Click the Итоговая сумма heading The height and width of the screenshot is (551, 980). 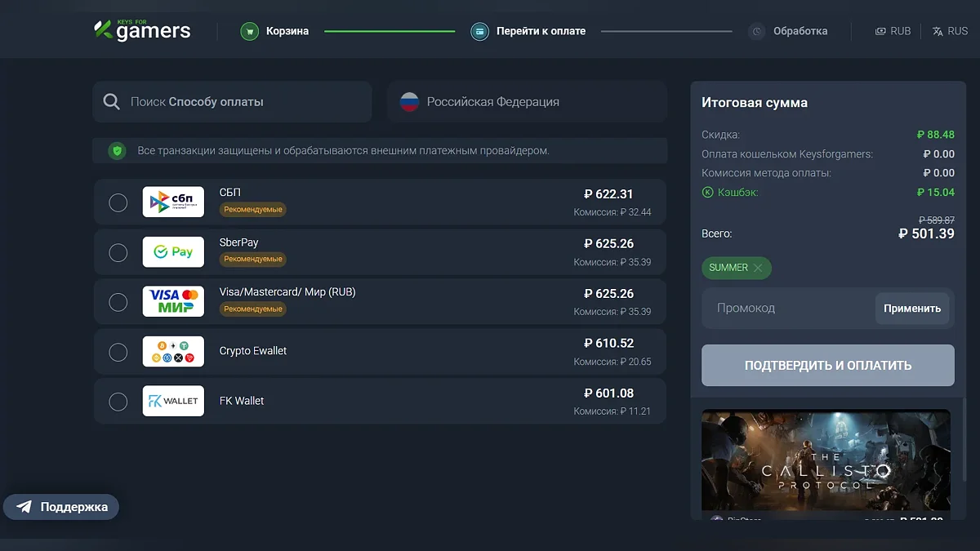(755, 103)
